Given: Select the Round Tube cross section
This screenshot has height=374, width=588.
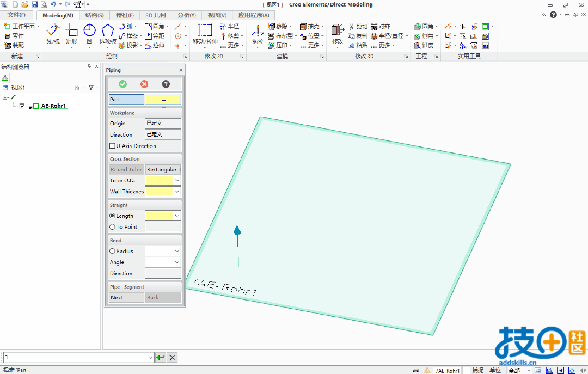Looking at the screenshot, I should (126, 169).
